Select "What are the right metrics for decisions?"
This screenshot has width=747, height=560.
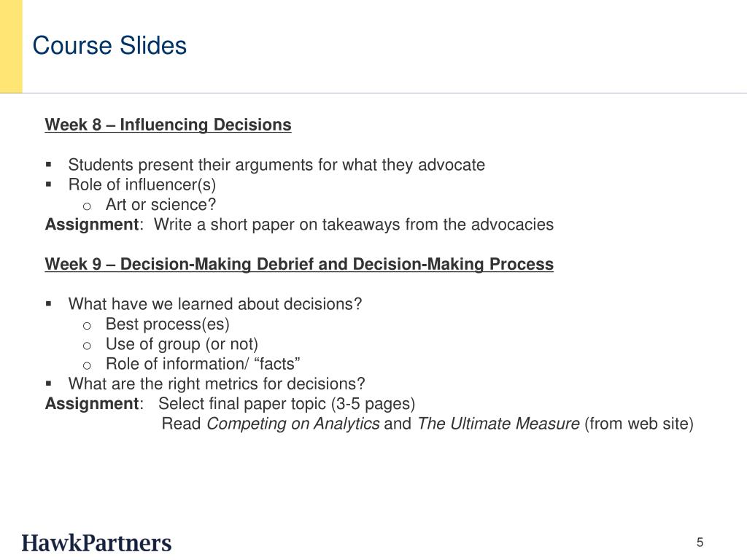click(217, 384)
